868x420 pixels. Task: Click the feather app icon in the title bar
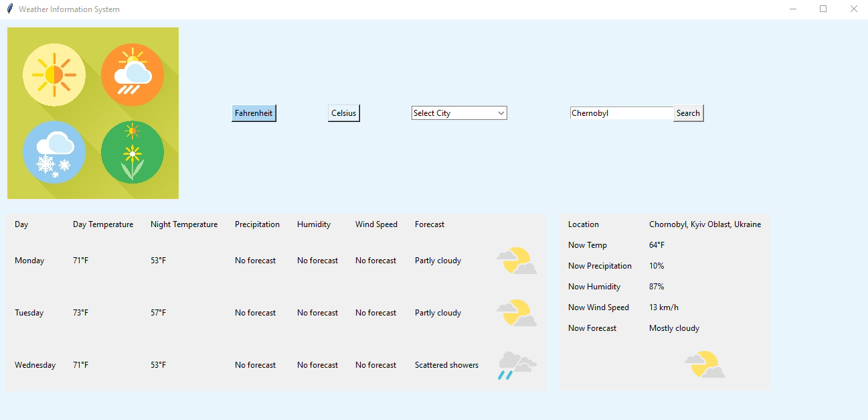[9, 9]
